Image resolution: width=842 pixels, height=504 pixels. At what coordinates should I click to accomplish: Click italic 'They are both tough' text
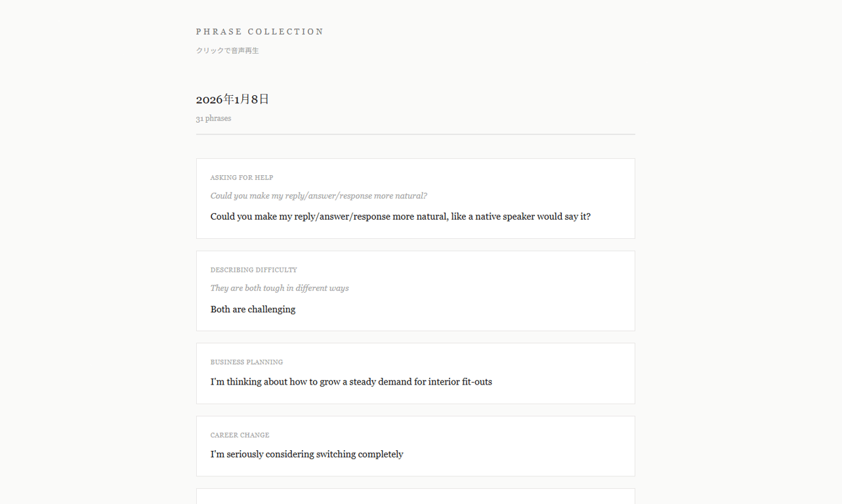279,288
